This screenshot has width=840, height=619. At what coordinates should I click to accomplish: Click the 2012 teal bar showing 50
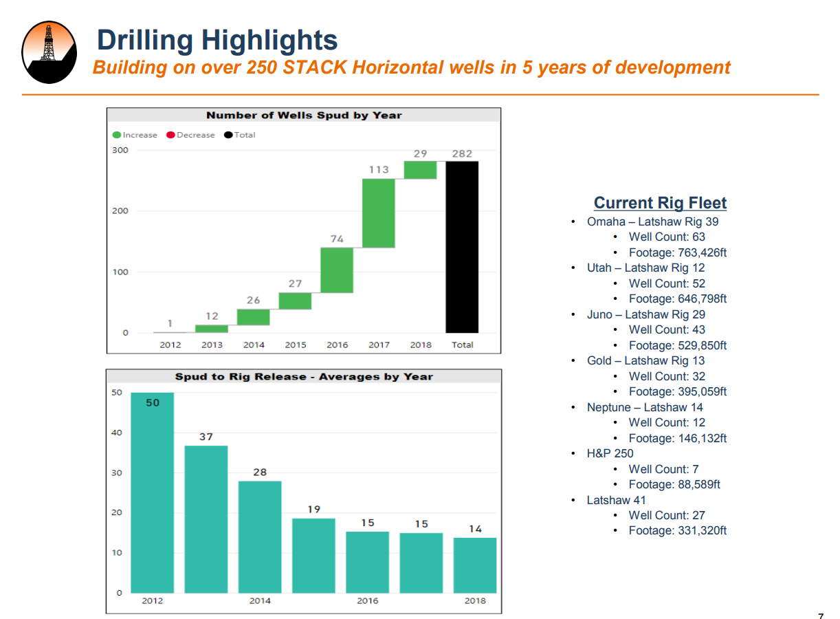153,492
